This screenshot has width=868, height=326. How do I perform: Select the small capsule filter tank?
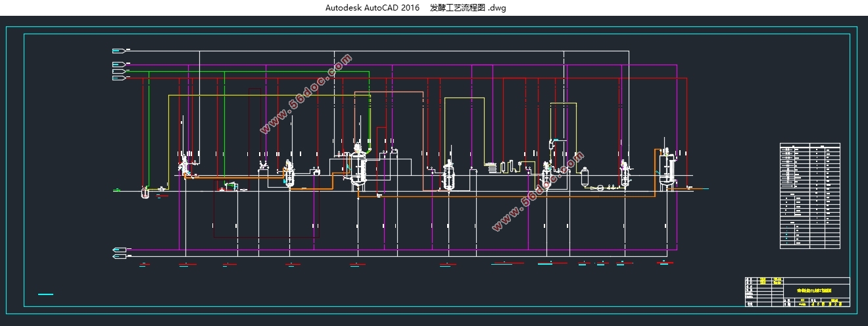tap(583, 177)
